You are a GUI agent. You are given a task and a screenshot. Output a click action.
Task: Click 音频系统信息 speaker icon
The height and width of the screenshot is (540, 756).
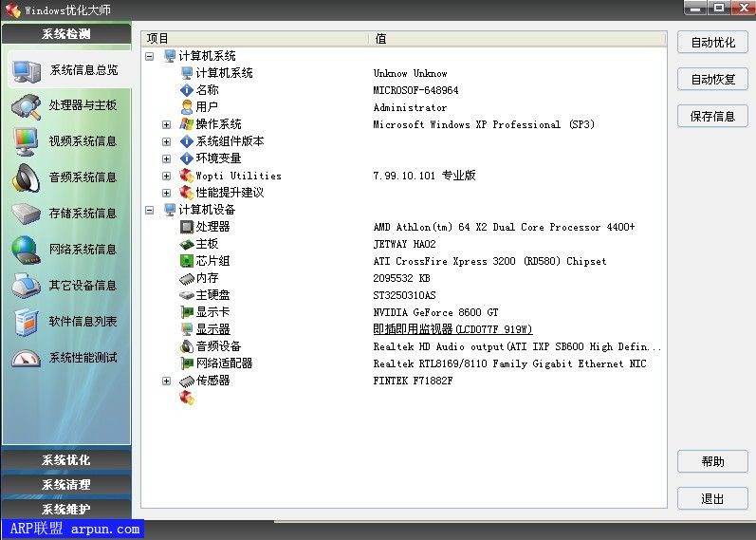point(27,177)
